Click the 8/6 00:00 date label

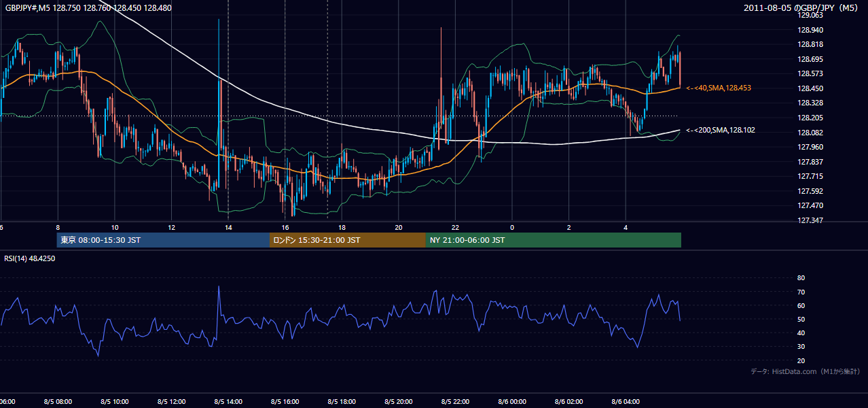pyautogui.click(x=512, y=402)
